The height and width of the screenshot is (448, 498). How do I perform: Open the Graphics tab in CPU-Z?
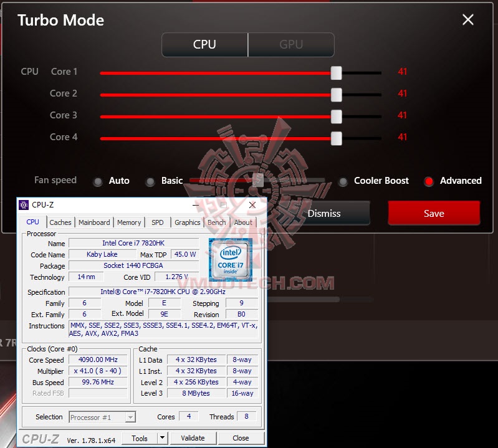tap(188, 222)
